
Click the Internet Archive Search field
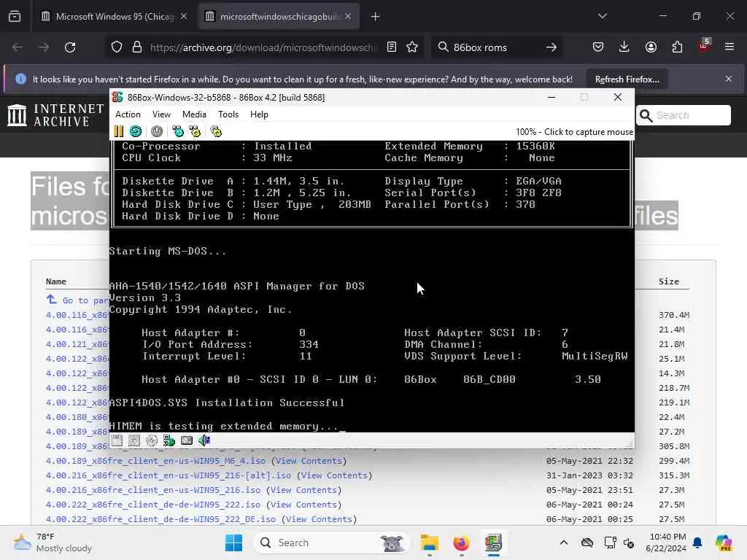click(684, 115)
